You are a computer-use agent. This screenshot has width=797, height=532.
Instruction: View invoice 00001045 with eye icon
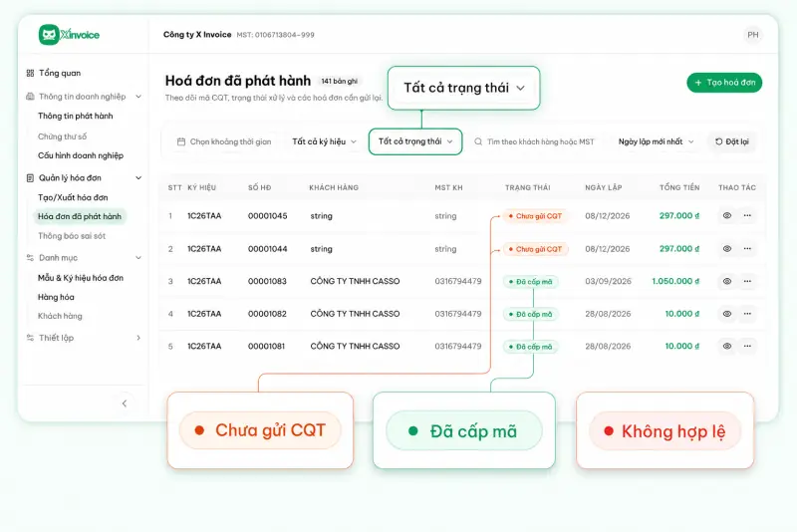(x=727, y=215)
